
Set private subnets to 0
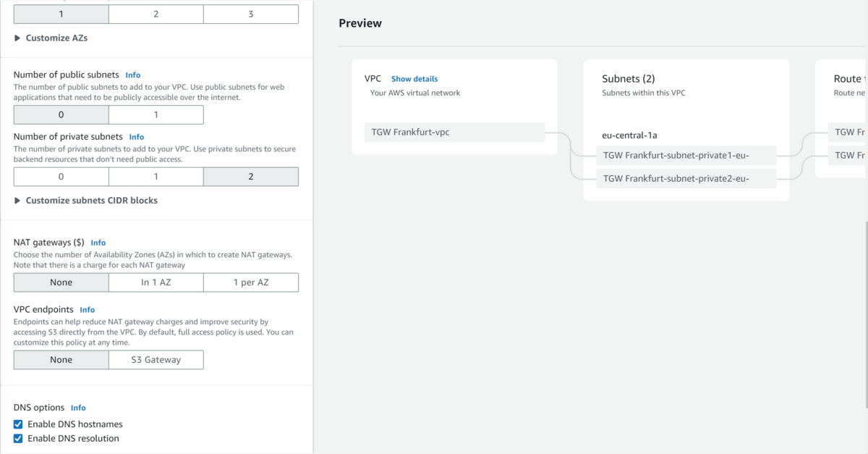coord(61,177)
